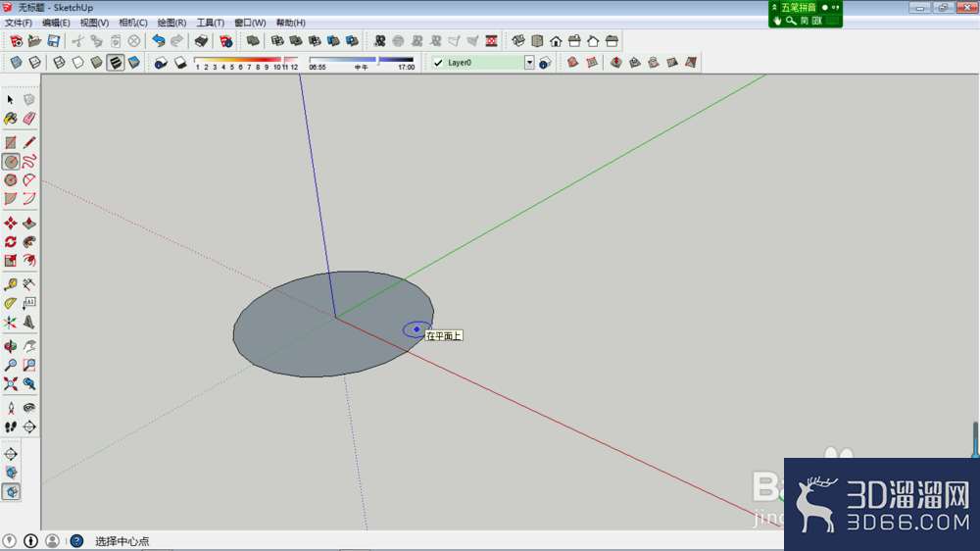Select the Pan hand tool
The height and width of the screenshot is (551, 980).
[29, 346]
